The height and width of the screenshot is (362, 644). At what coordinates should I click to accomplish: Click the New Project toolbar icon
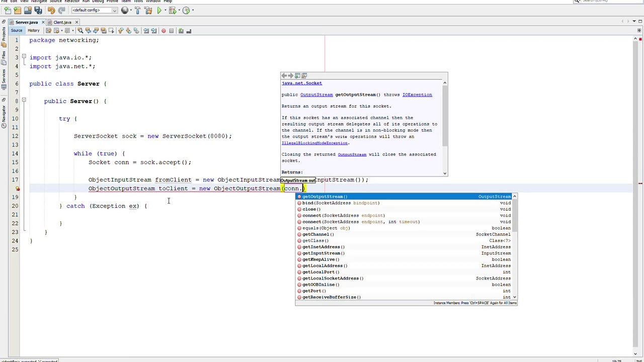tap(17, 10)
